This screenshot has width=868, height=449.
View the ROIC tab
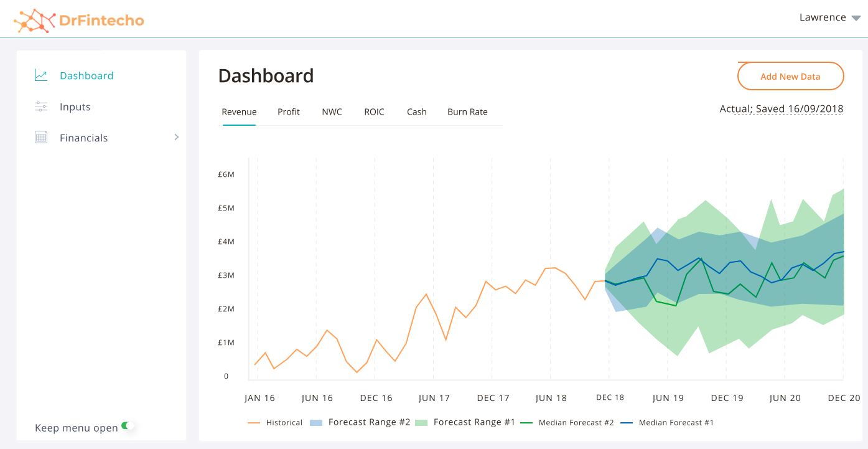point(374,112)
